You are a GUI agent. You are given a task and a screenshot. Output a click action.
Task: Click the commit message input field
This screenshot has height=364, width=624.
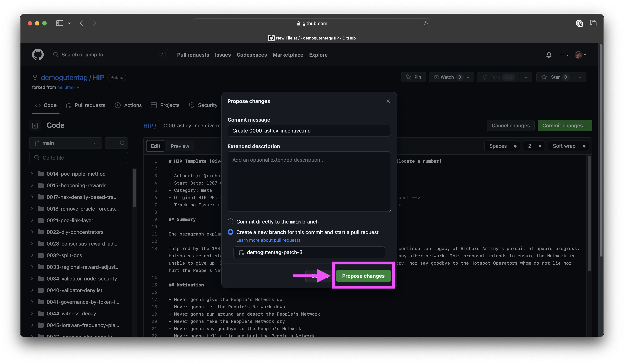pyautogui.click(x=309, y=130)
